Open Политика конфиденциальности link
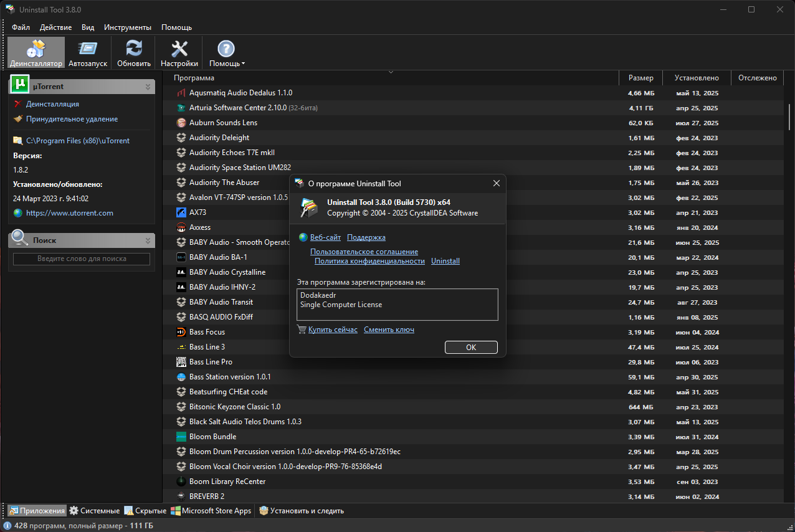This screenshot has width=795, height=532. pos(369,261)
